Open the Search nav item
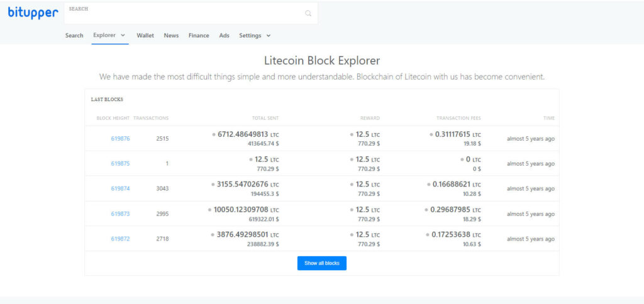The height and width of the screenshot is (304, 644). click(x=74, y=36)
